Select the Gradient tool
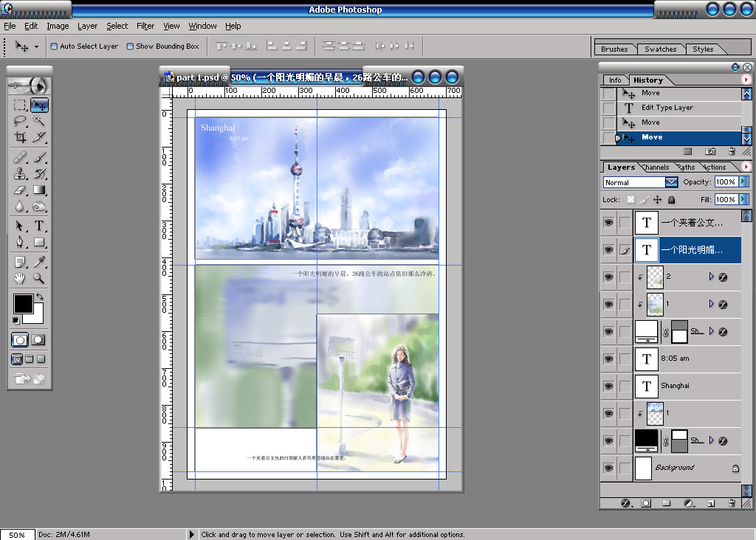Viewport: 756px width, 540px height. point(39,190)
